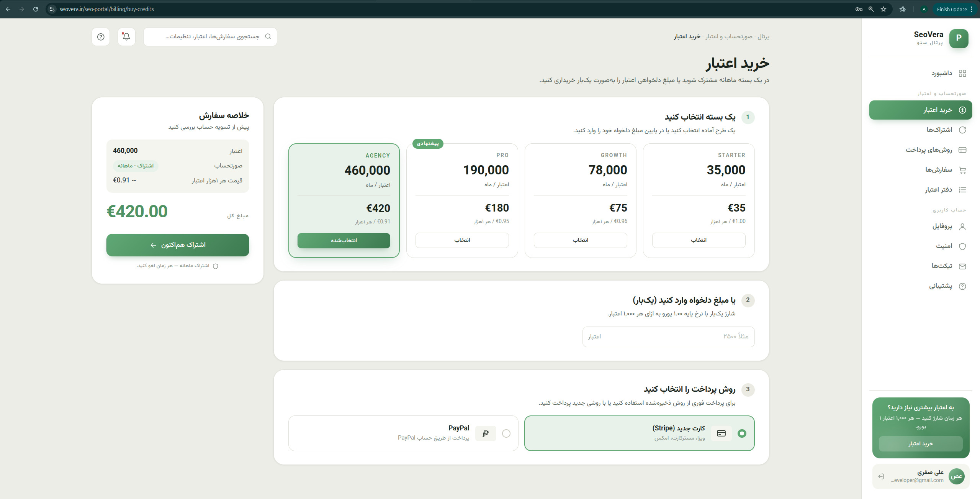
Task: Open the site info icon before the URL
Action: tap(52, 9)
